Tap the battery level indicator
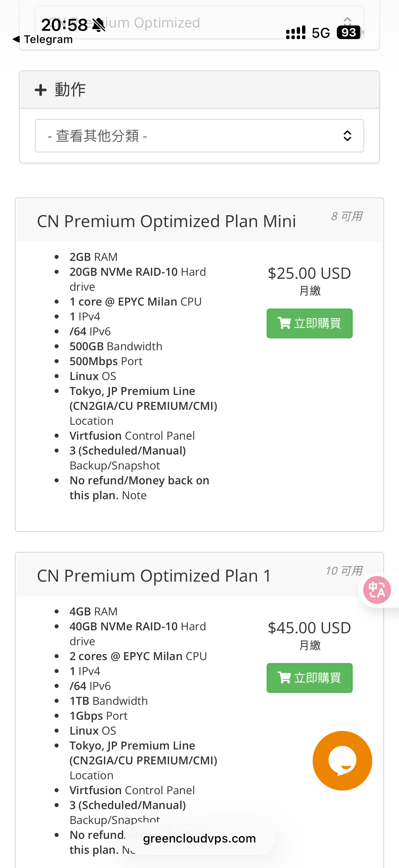This screenshot has width=399, height=868. [349, 33]
